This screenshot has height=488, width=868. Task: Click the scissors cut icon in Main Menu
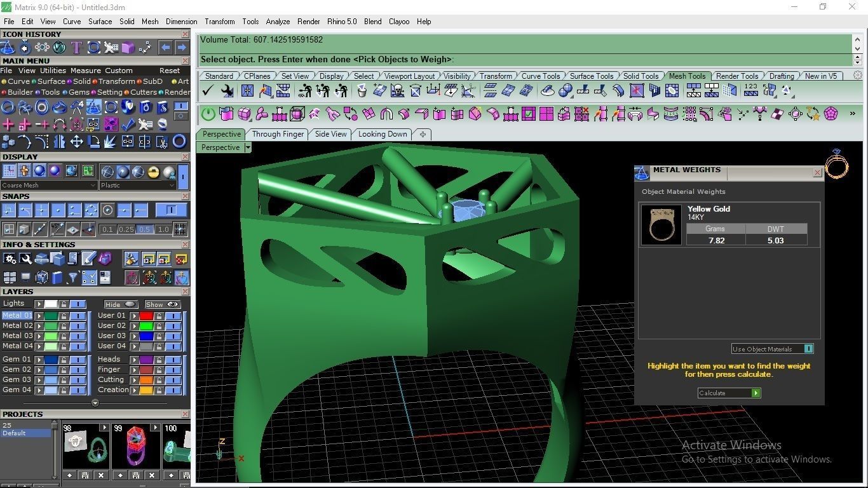click(162, 141)
